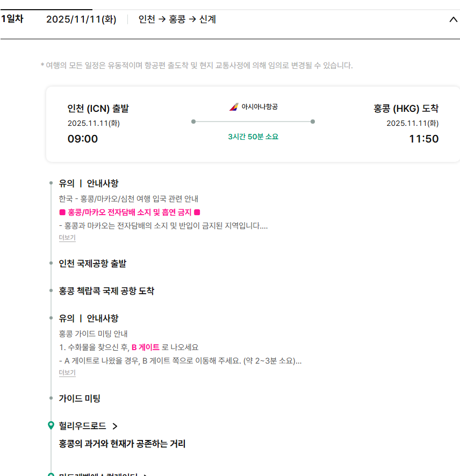Collapse the 1일차 itinerary section chevron
Image resolution: width=460 pixels, height=476 pixels.
[x=452, y=20]
